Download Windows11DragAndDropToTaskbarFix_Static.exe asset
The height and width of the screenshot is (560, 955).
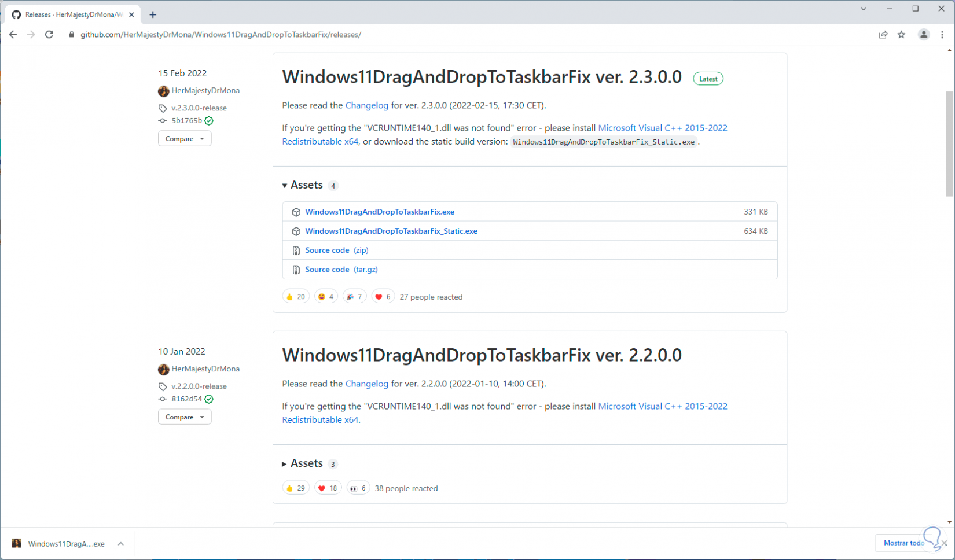tap(391, 231)
